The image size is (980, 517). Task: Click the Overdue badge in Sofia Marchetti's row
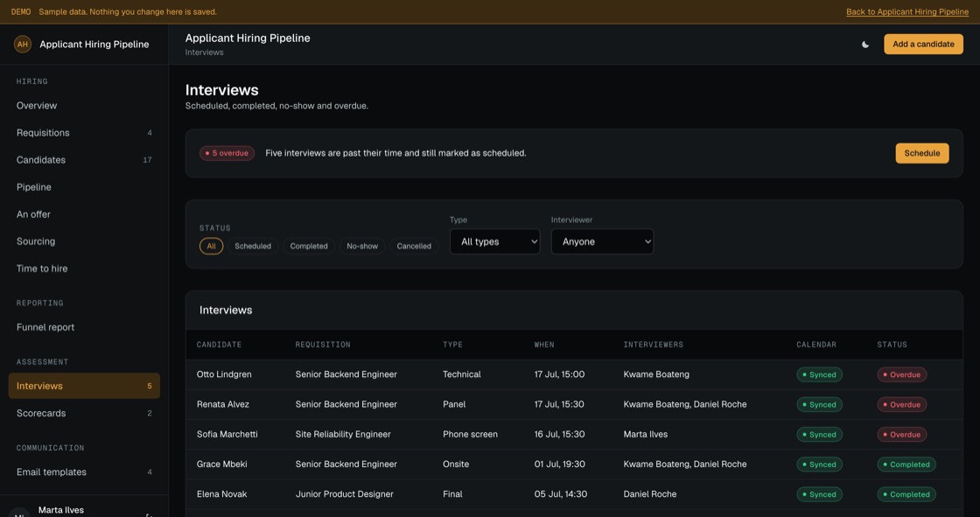click(902, 435)
